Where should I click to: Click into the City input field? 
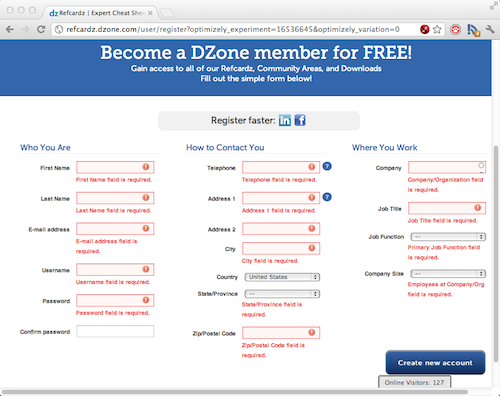pyautogui.click(x=281, y=248)
